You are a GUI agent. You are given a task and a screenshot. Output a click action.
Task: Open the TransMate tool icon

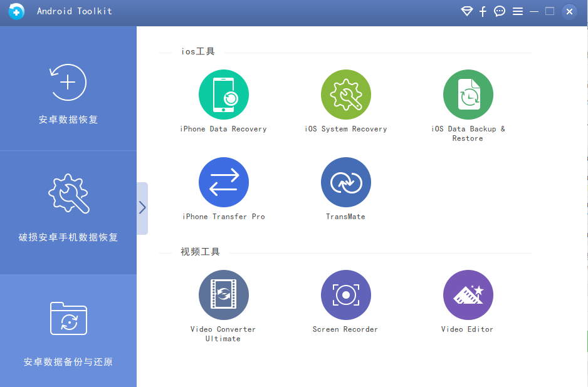345,182
